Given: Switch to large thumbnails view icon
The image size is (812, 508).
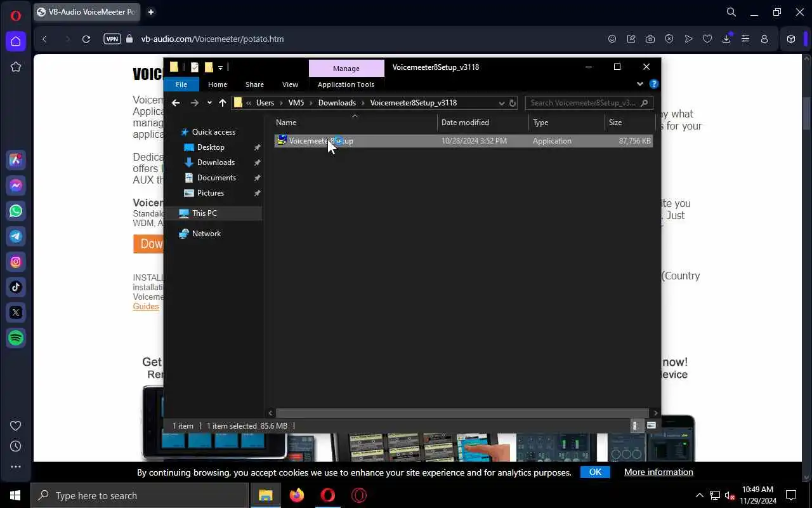Looking at the screenshot, I should click(652, 426).
